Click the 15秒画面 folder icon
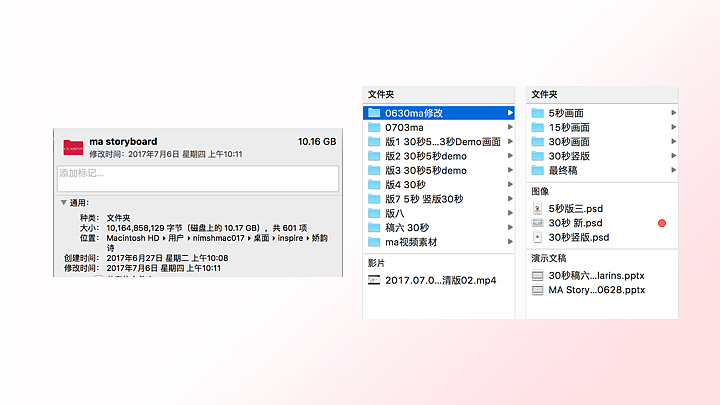The image size is (720, 405). (x=538, y=127)
